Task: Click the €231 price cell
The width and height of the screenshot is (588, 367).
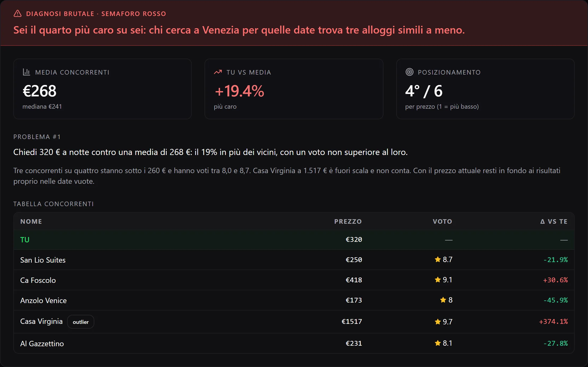Action: (x=354, y=343)
